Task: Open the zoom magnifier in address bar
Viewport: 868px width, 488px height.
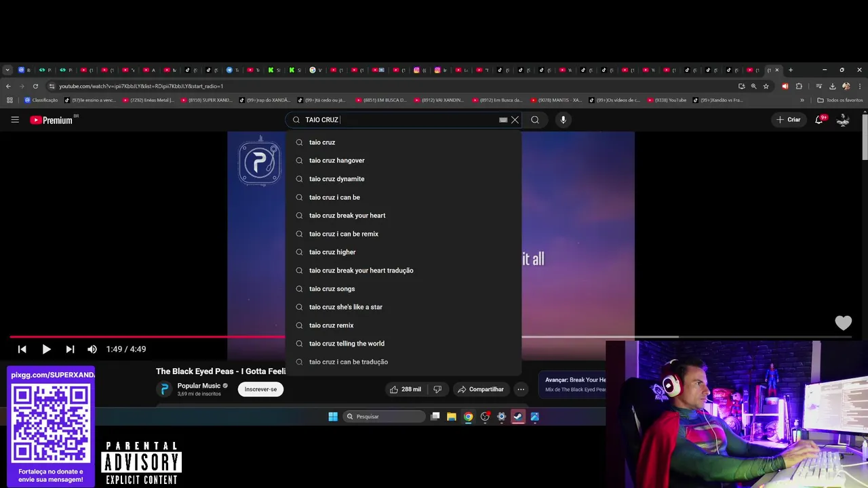Action: click(x=753, y=86)
